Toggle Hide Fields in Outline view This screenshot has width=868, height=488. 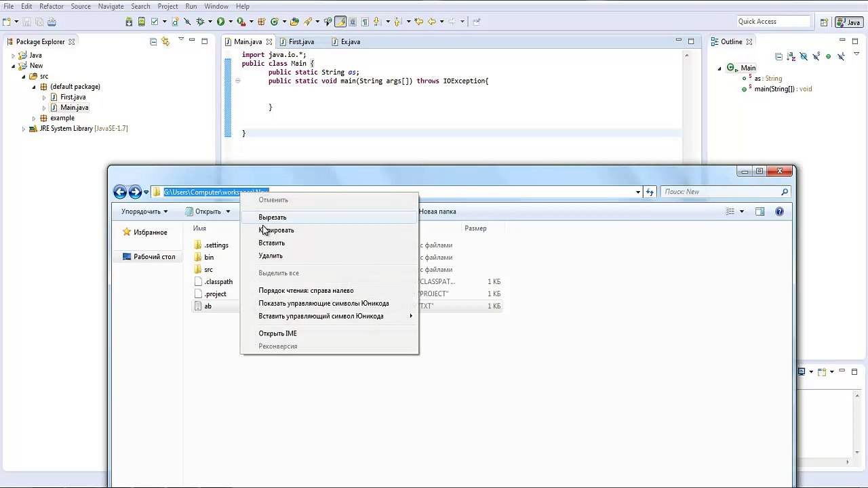tap(804, 57)
